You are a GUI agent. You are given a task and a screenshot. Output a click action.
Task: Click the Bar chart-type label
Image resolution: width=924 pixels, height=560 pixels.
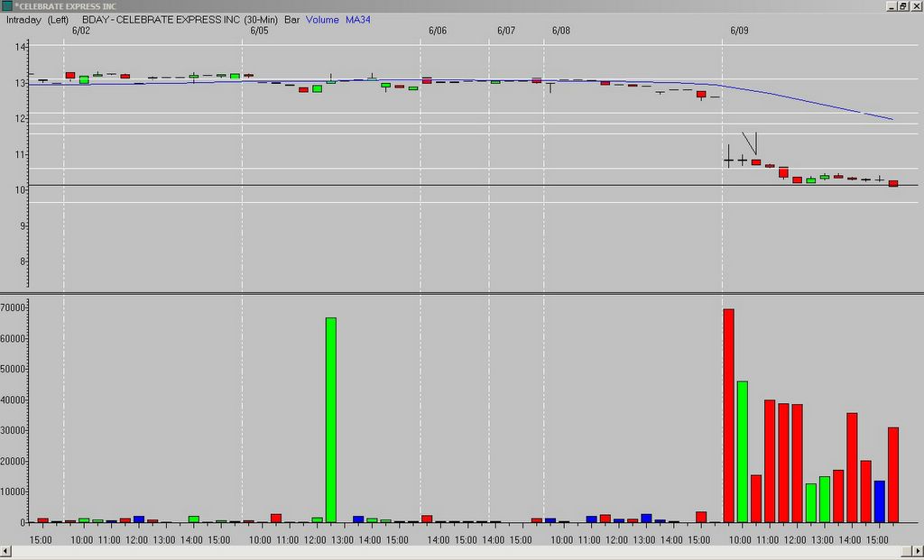(x=291, y=20)
